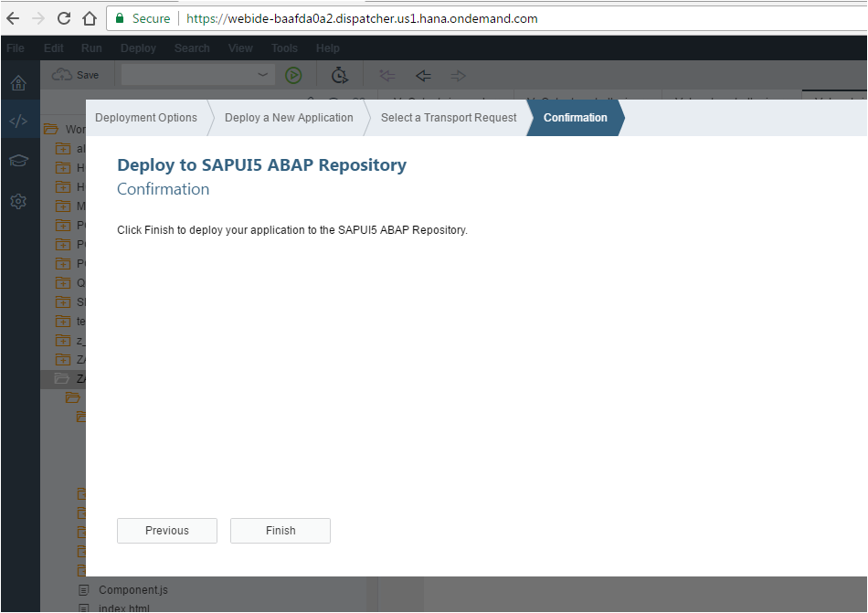This screenshot has height=613, width=868.
Task: Go to Select a Transport Request step
Action: pos(449,118)
